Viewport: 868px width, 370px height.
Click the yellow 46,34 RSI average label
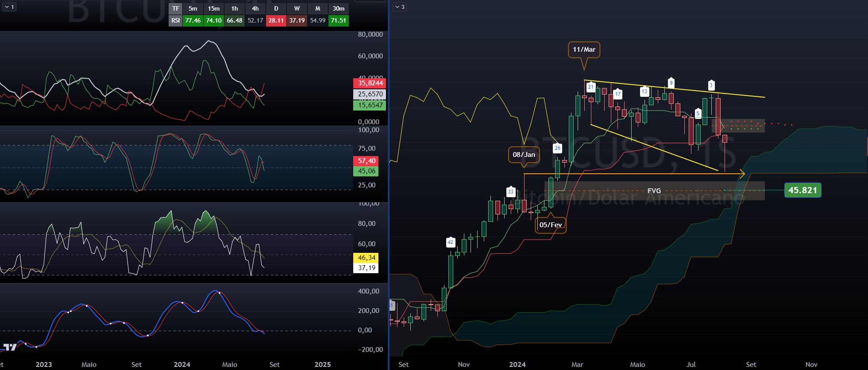click(366, 258)
